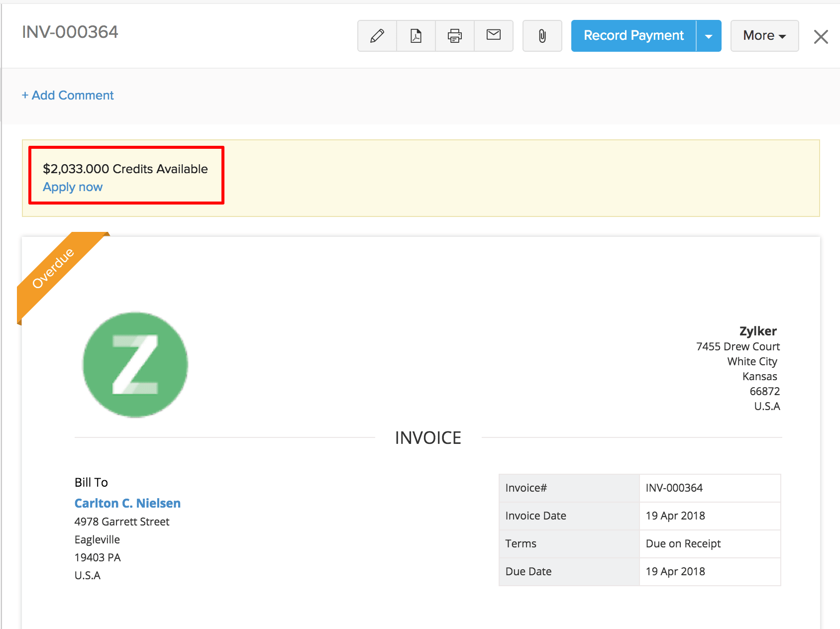Dismiss the invoice view with the X icon
Image resolution: width=840 pixels, height=629 pixels.
pyautogui.click(x=821, y=36)
